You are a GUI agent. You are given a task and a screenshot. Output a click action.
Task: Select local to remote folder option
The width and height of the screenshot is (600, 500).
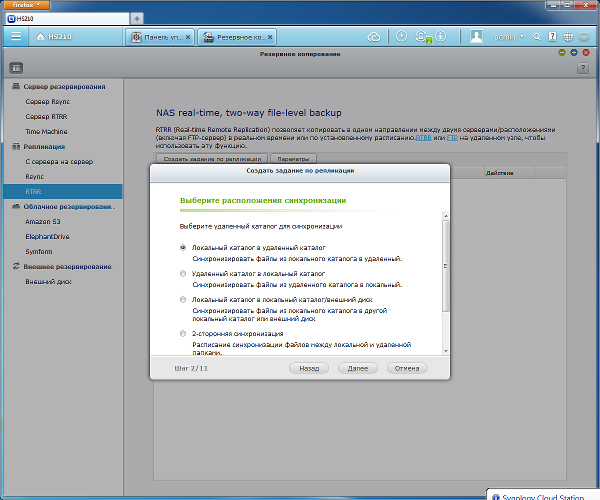(183, 248)
